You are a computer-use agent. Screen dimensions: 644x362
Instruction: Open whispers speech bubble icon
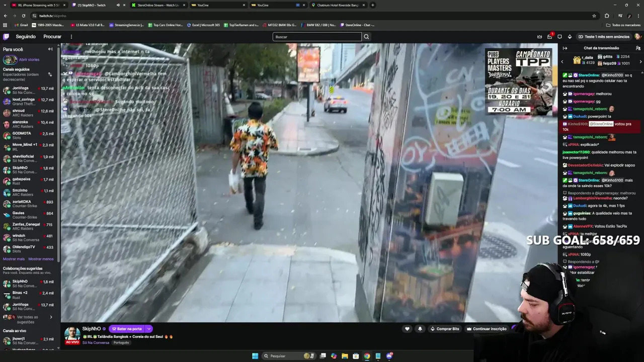[559, 37]
